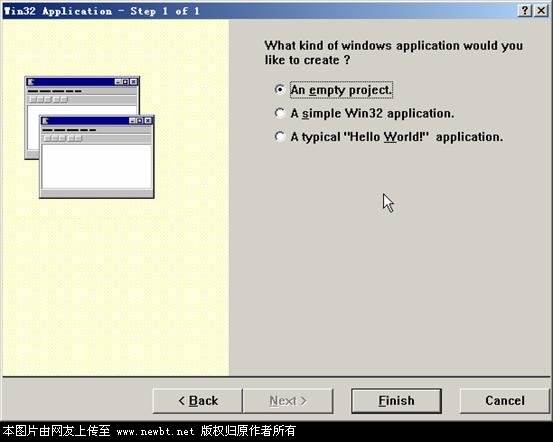Finish the project wizard

(396, 401)
